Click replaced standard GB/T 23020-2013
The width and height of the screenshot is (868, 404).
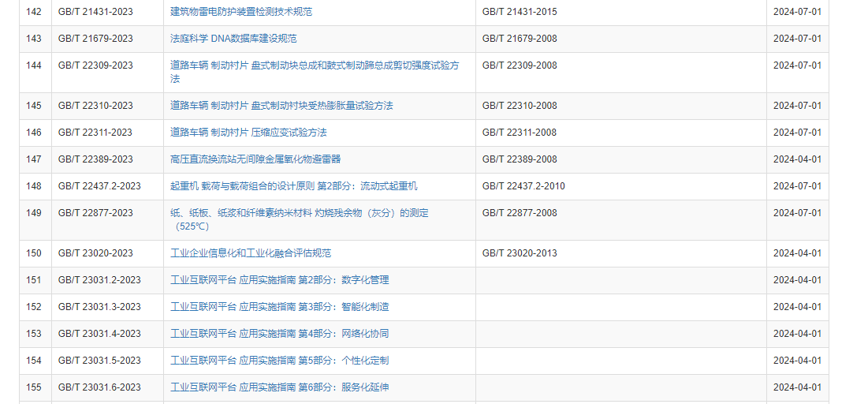[520, 253]
